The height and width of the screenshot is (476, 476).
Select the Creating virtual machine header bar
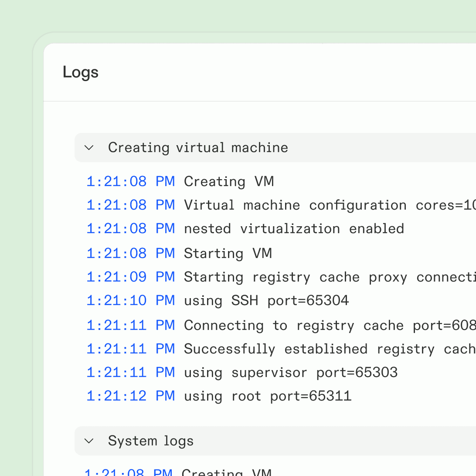(198, 147)
